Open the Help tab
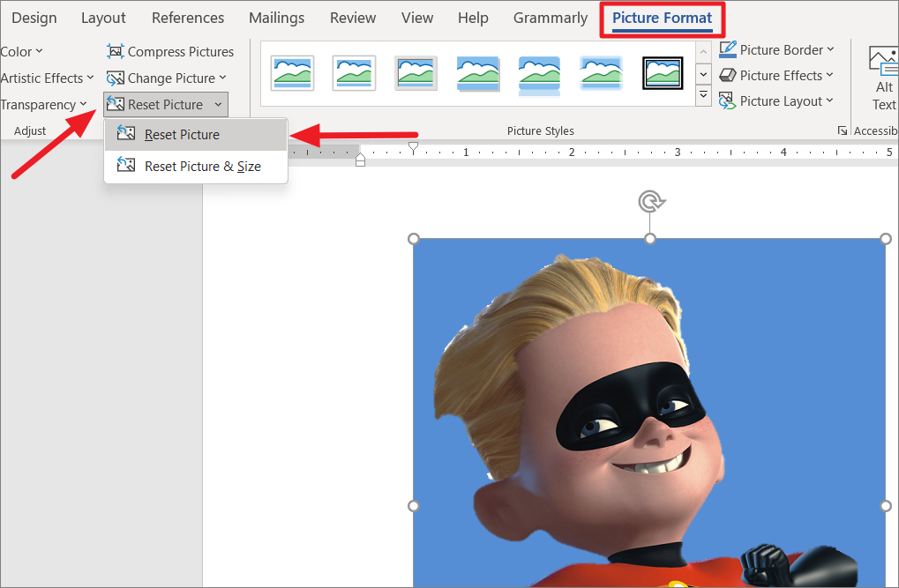Image resolution: width=899 pixels, height=588 pixels. pyautogui.click(x=473, y=19)
